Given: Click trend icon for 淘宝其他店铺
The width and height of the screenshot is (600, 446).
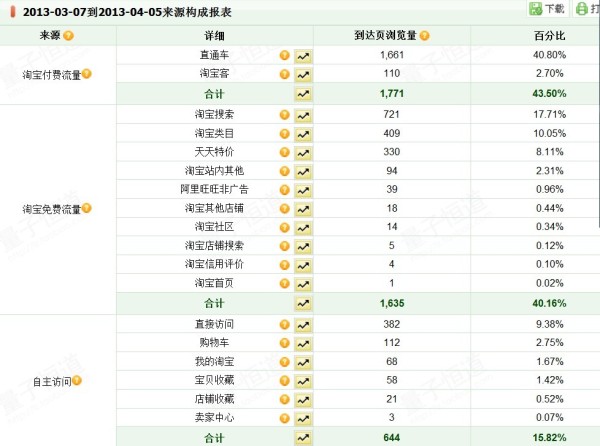Looking at the screenshot, I should click(x=303, y=209).
